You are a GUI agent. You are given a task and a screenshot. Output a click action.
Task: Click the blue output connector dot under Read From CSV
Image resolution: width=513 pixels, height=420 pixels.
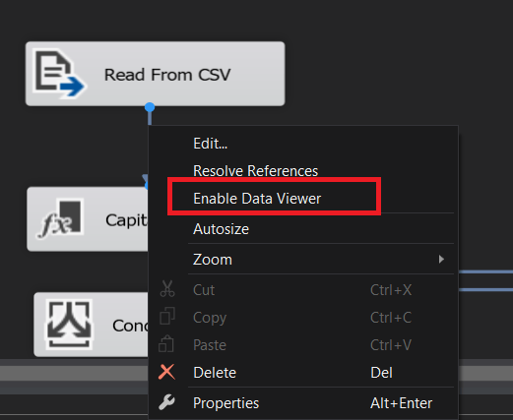(150, 107)
